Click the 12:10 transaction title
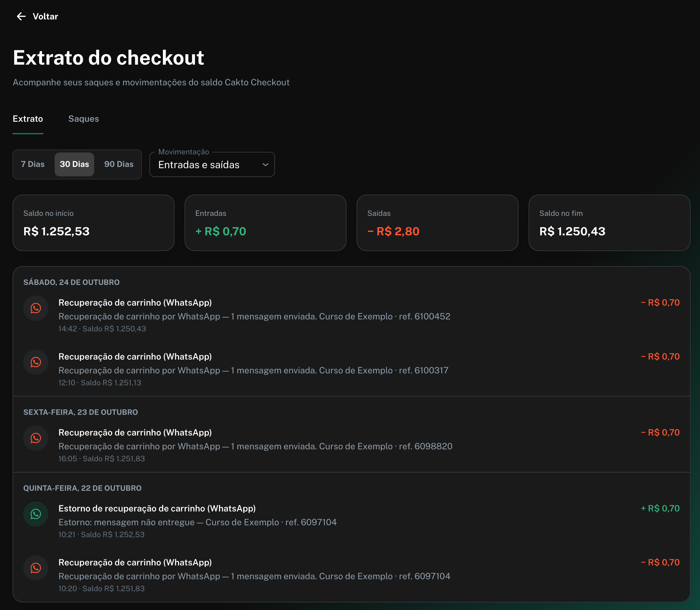The image size is (700, 610). click(135, 357)
